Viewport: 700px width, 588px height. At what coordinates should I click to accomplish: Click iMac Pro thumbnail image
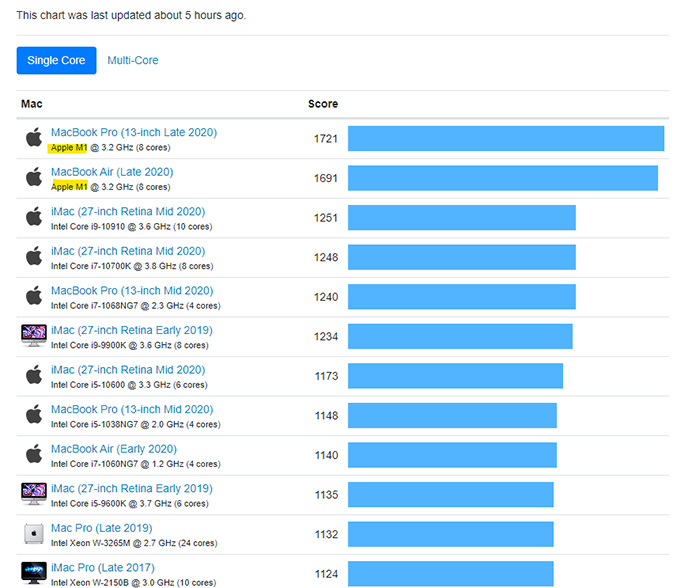[34, 573]
